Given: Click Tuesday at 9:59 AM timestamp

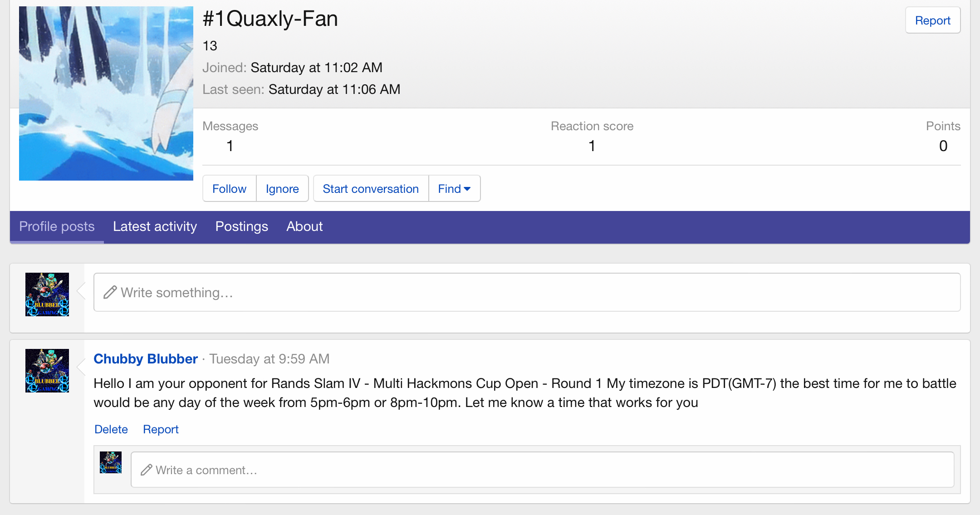Looking at the screenshot, I should (269, 359).
